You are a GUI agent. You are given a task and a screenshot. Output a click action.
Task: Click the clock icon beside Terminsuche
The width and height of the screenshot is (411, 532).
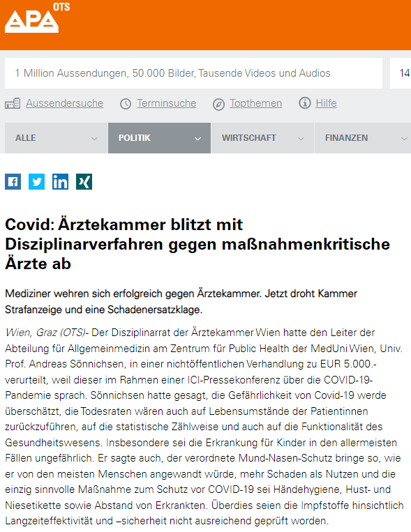point(126,104)
